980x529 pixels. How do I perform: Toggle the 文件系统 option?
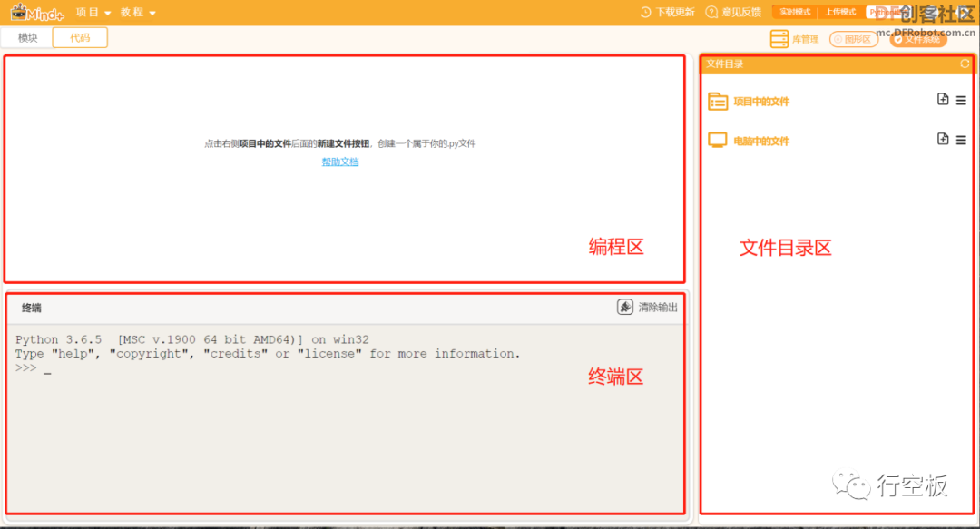point(918,39)
